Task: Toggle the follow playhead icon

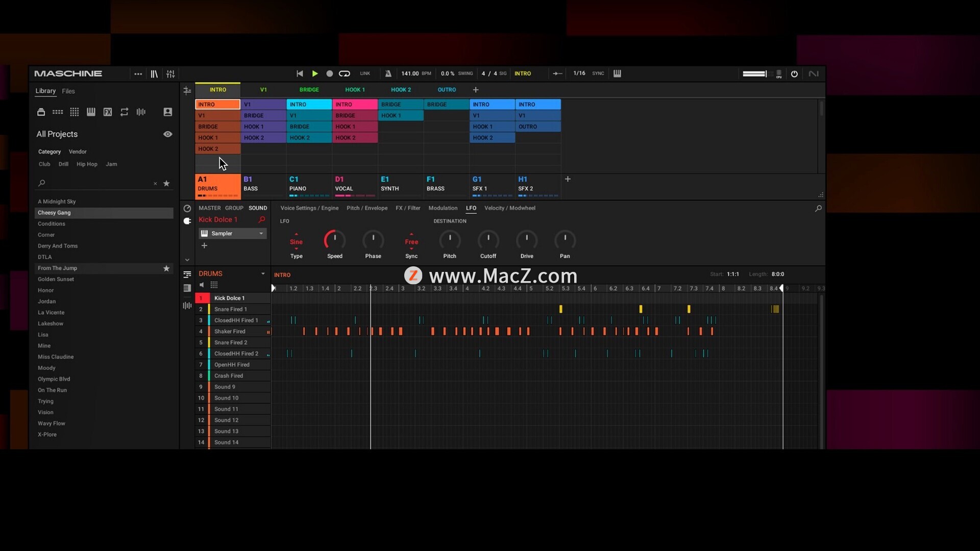Action: 557,73
